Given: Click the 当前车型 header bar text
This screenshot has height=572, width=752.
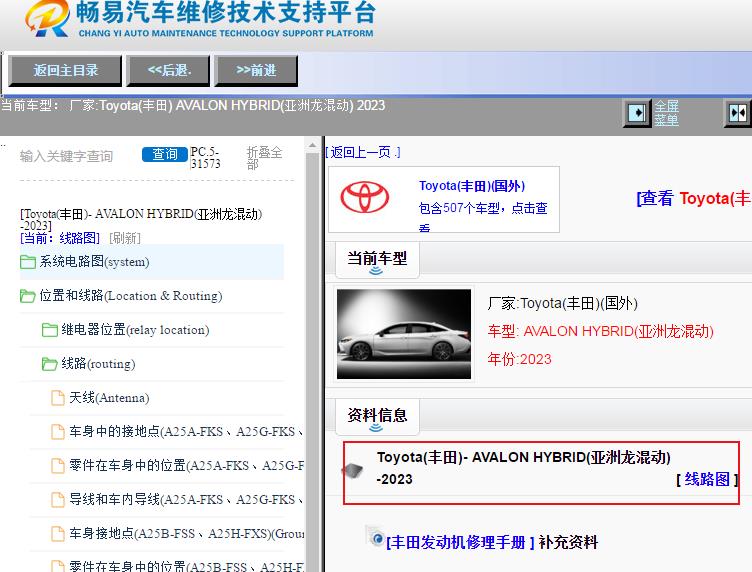Looking at the screenshot, I should coord(377,258).
